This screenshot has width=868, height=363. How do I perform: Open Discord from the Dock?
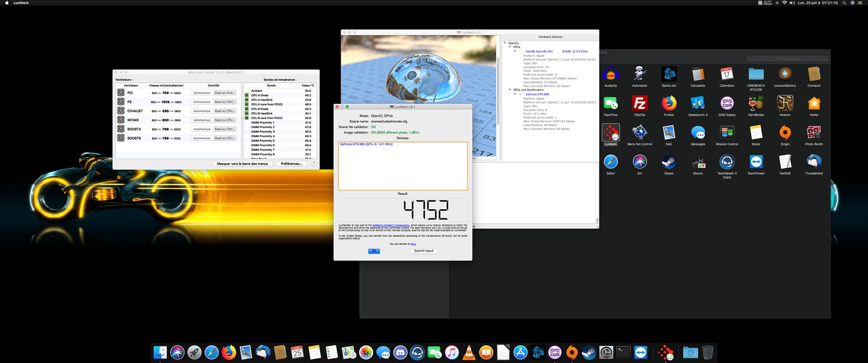coord(400,353)
